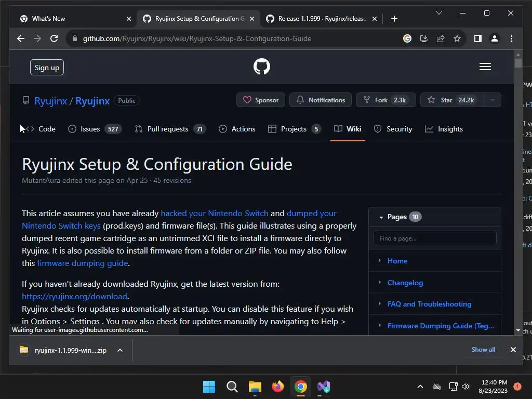Close the downloads bar
This screenshot has height=399, width=532.
(513, 350)
